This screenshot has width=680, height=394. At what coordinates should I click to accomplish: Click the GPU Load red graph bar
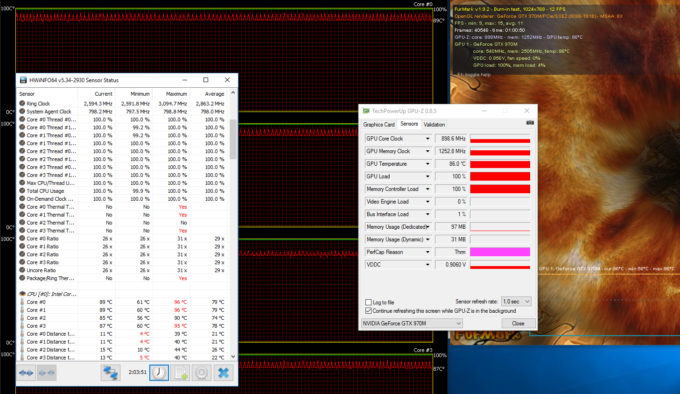[x=500, y=176]
